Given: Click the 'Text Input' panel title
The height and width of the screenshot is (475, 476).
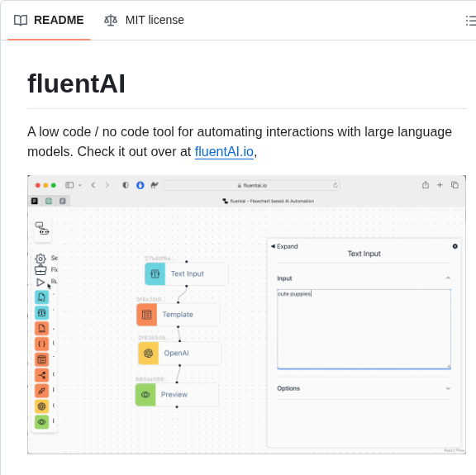Looking at the screenshot, I should pos(364,254).
